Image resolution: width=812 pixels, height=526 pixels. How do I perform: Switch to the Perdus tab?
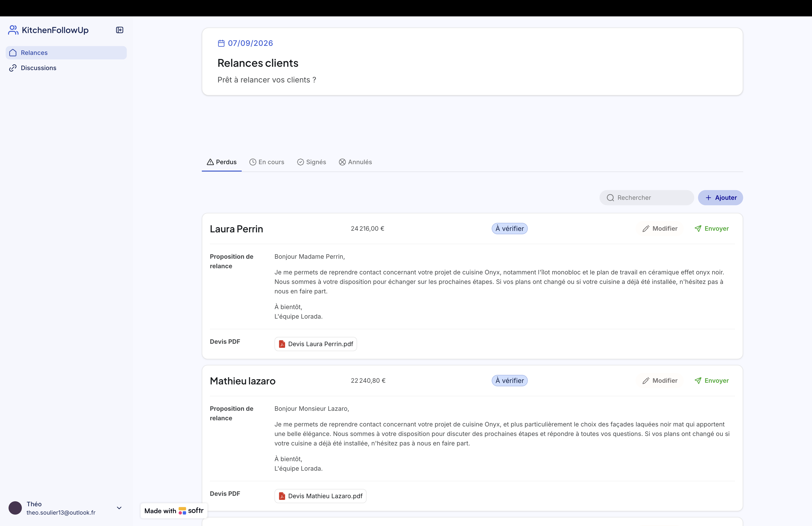click(222, 162)
